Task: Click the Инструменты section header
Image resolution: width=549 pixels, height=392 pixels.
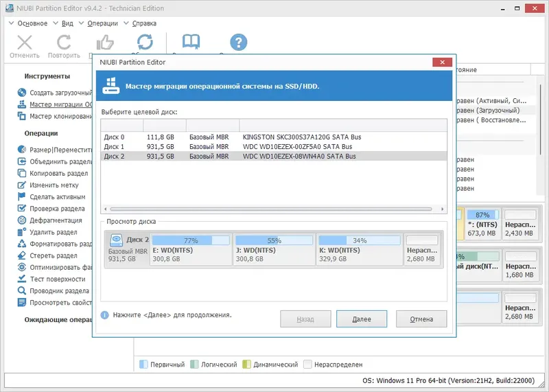Action: [x=47, y=76]
